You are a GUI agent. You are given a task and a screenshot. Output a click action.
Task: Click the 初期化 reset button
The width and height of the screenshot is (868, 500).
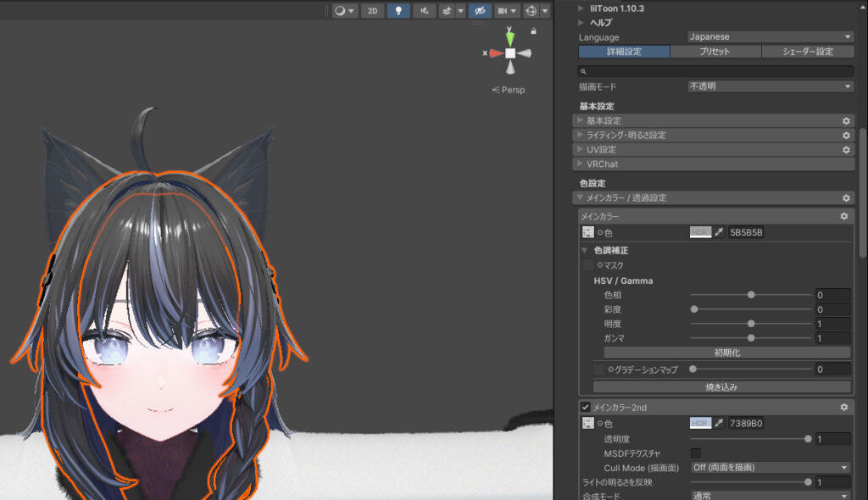(726, 353)
